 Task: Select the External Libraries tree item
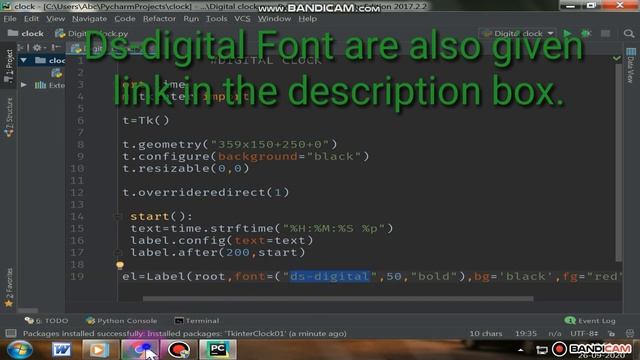click(x=50, y=85)
